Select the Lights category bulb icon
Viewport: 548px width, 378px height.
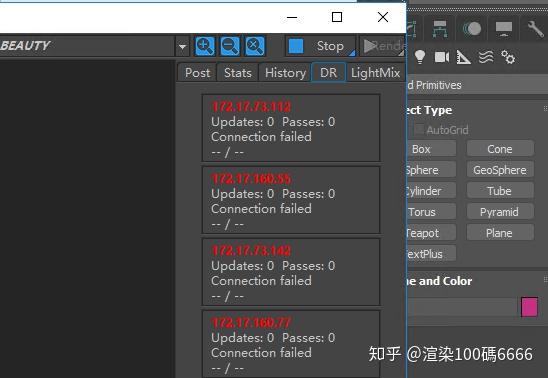pos(420,57)
